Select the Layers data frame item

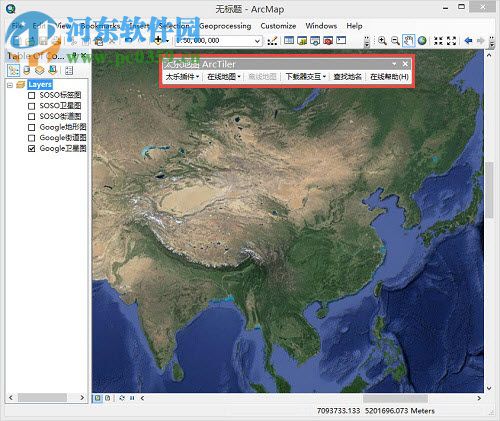click(40, 84)
